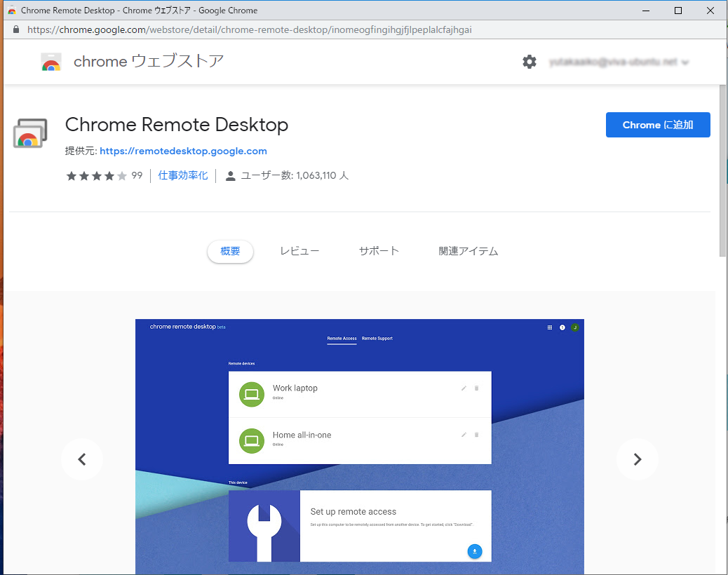Click the user count person icon
This screenshot has width=728, height=575.
[x=230, y=176]
